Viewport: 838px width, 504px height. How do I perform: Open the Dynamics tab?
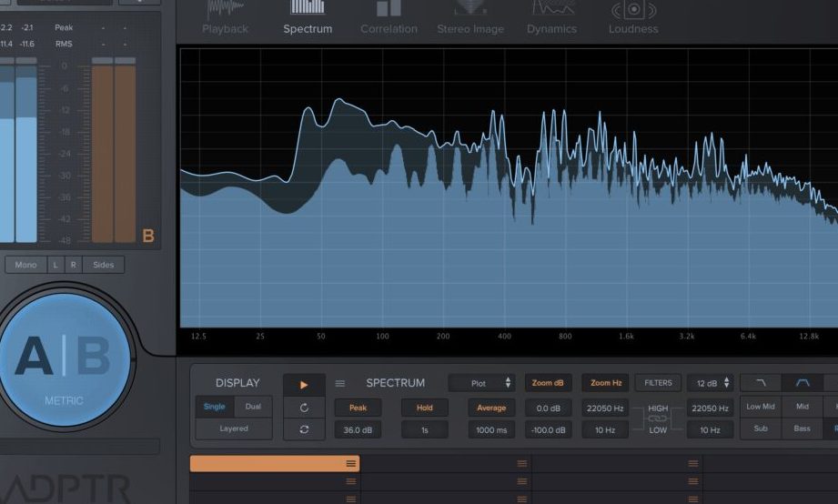tap(551, 19)
